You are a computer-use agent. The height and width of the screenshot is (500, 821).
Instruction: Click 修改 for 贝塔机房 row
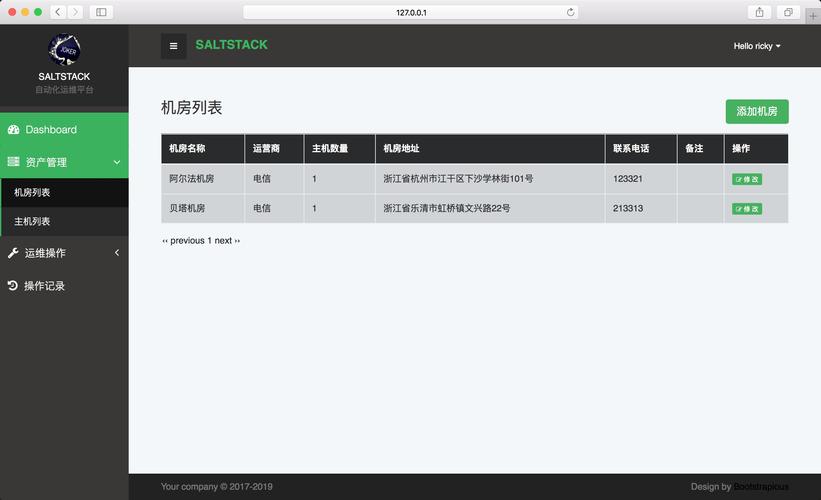[747, 209]
